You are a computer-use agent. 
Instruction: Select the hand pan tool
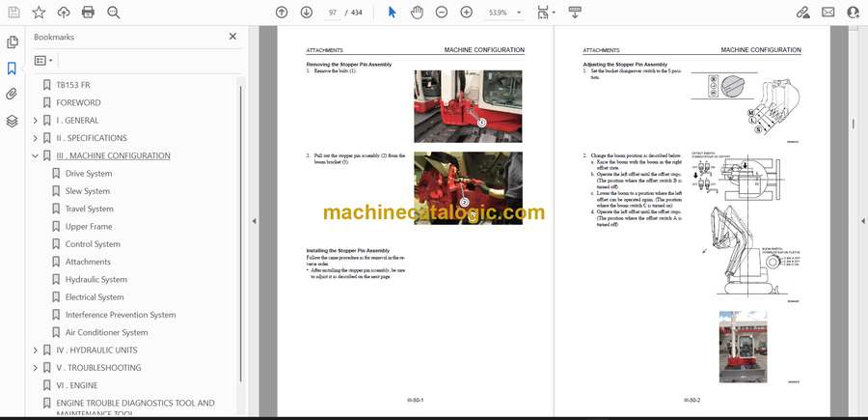(417, 13)
